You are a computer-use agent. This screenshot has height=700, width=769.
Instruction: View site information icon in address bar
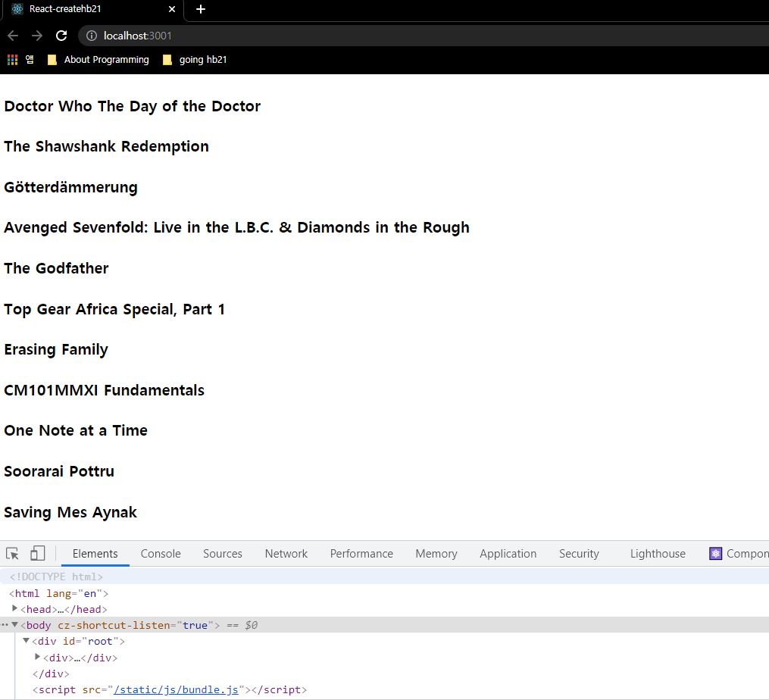tap(92, 36)
